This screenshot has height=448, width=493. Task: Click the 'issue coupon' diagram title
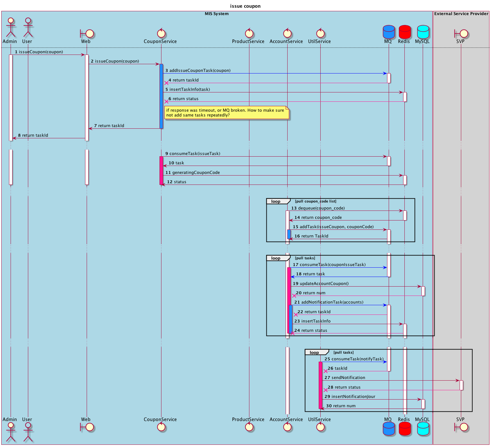[x=245, y=6]
